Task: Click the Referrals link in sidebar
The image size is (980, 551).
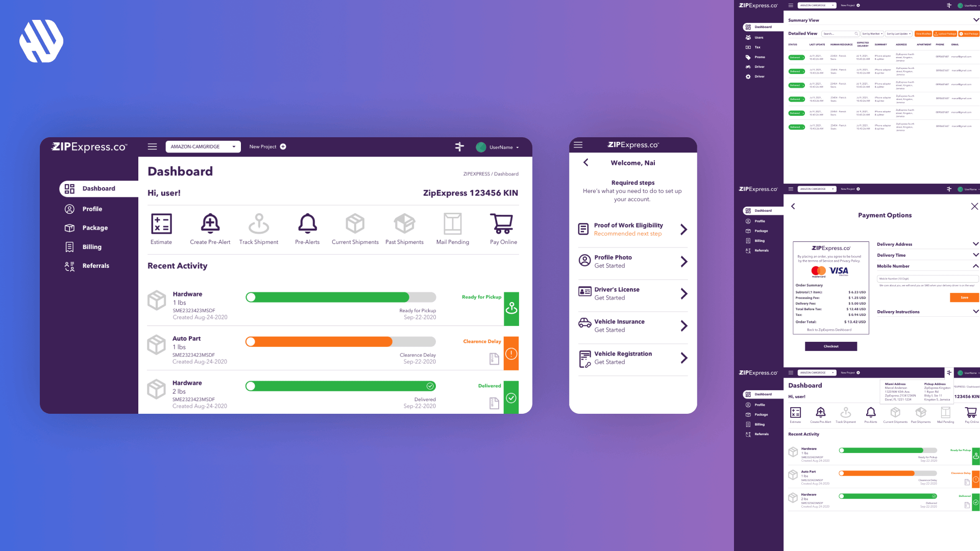Action: [94, 266]
